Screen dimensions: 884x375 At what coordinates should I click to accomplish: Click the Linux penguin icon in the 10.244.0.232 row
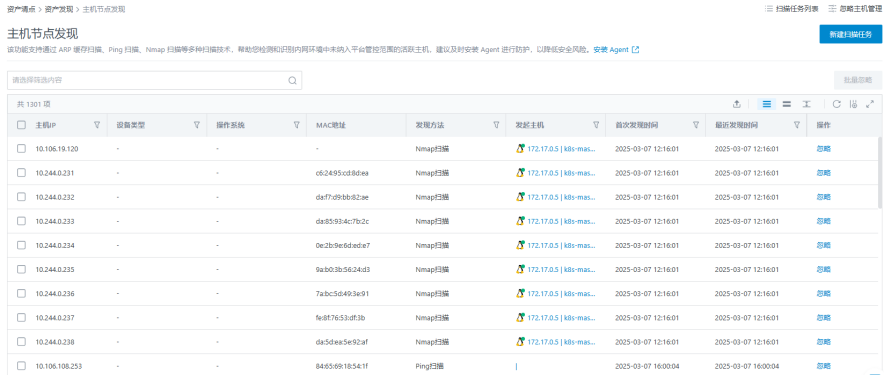[520, 197]
